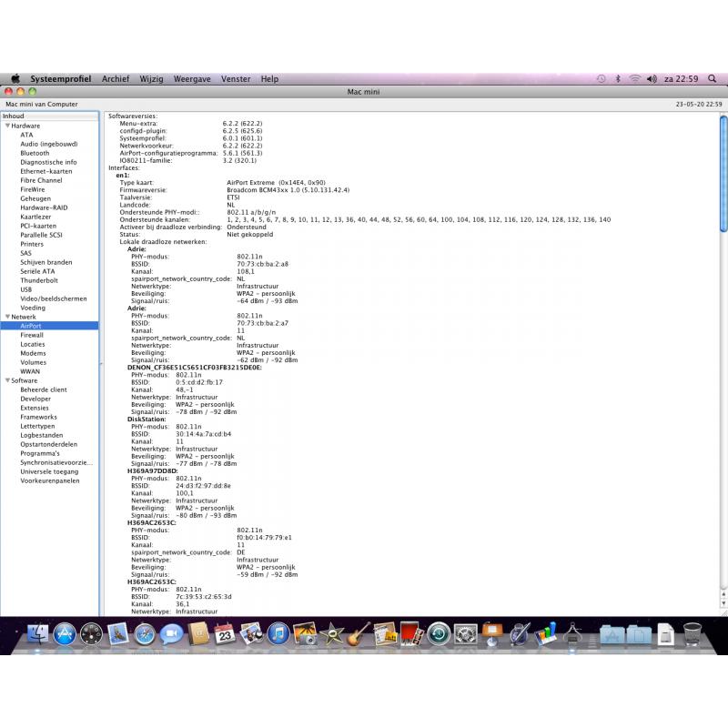Open iPhoto from the Dock
This screenshot has height=728, width=728.
coord(305,633)
